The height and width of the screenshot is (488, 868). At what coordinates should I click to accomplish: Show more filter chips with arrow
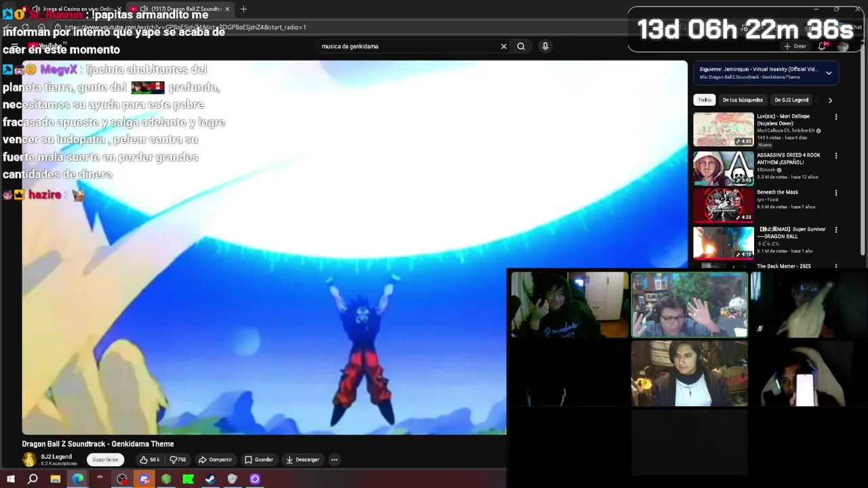(x=830, y=100)
